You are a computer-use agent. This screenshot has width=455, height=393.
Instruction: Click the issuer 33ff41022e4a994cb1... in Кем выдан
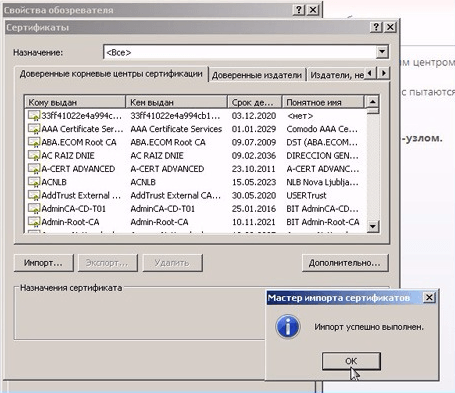click(175, 116)
